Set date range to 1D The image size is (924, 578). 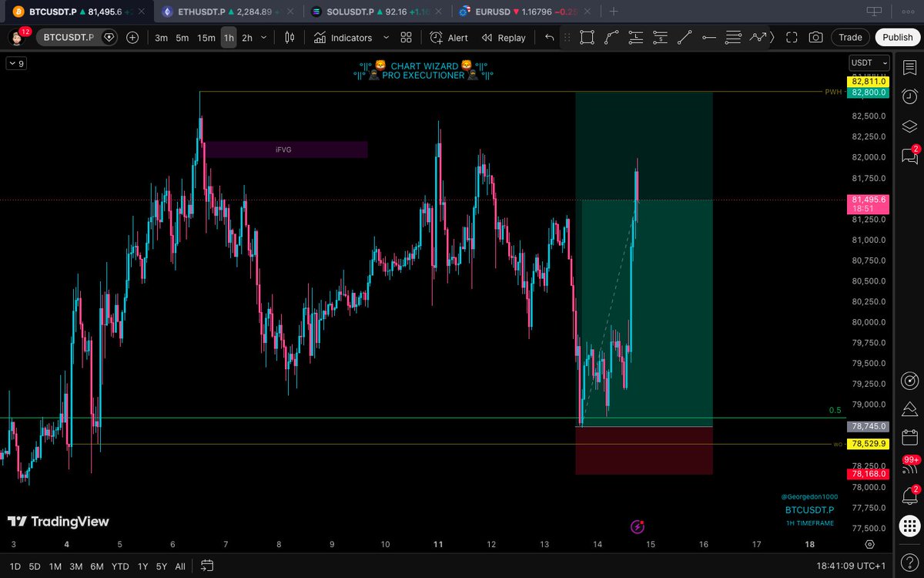15,566
